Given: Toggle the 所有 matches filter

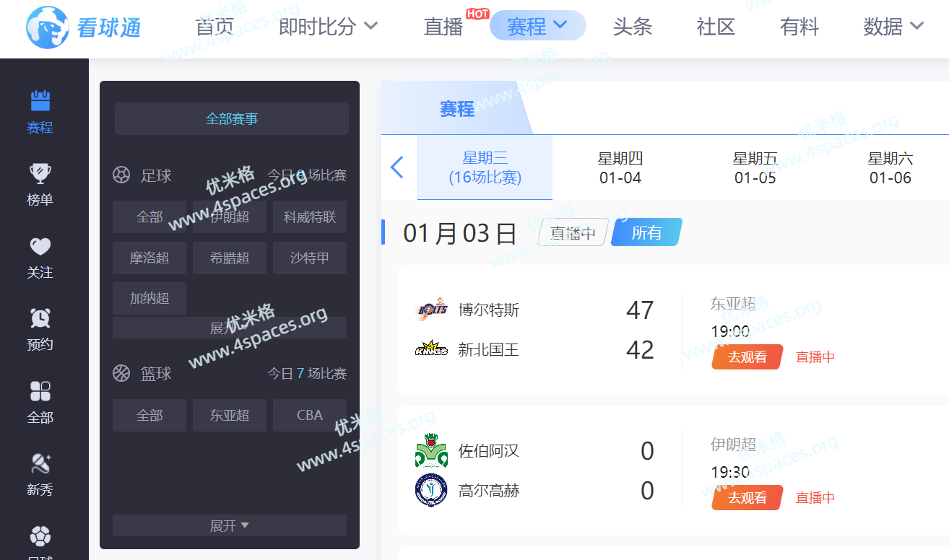Looking at the screenshot, I should [x=646, y=233].
